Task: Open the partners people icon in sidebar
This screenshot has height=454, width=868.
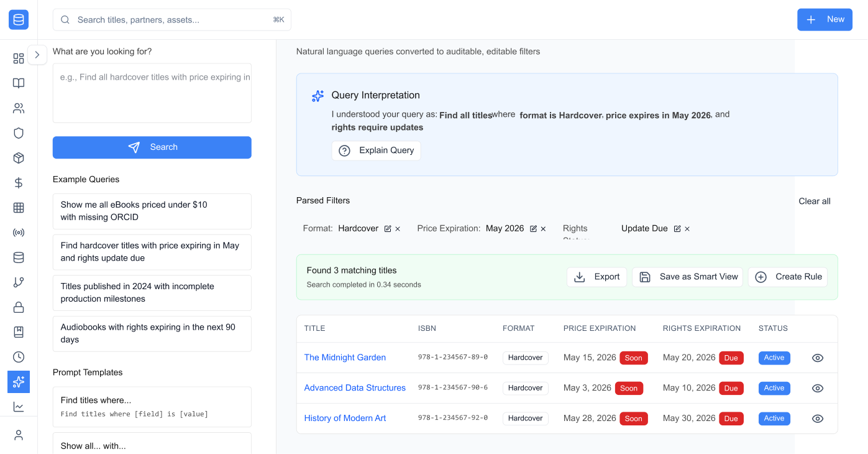Action: [18, 108]
